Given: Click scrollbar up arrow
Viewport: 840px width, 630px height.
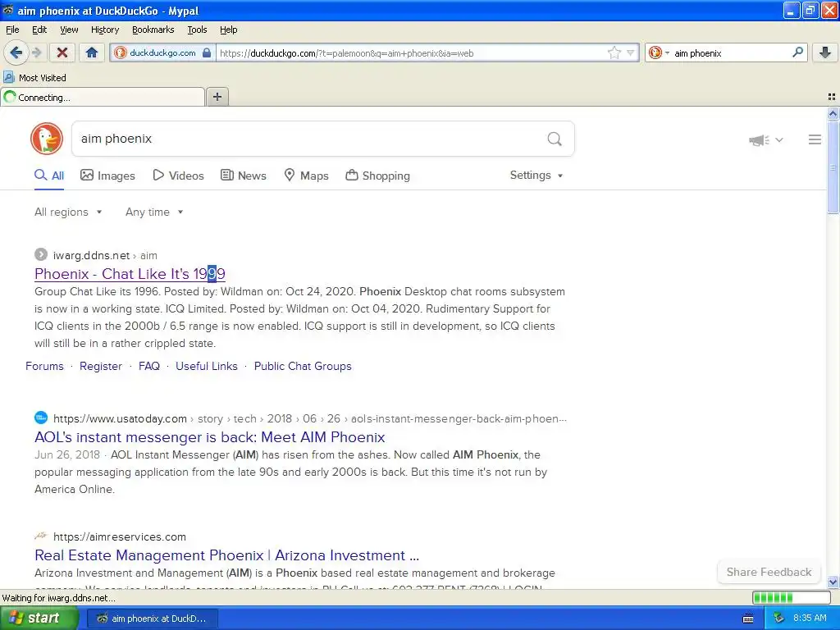Looking at the screenshot, I should pyautogui.click(x=833, y=113).
